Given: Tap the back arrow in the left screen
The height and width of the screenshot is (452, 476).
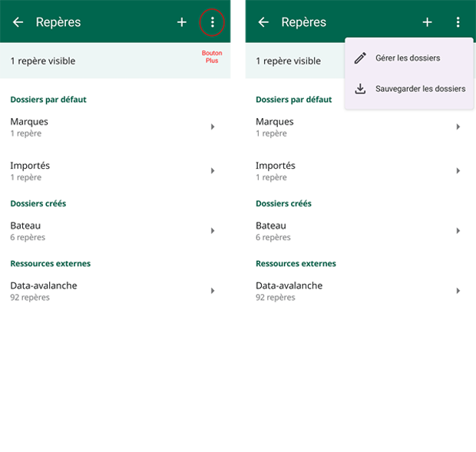Looking at the screenshot, I should tap(18, 22).
